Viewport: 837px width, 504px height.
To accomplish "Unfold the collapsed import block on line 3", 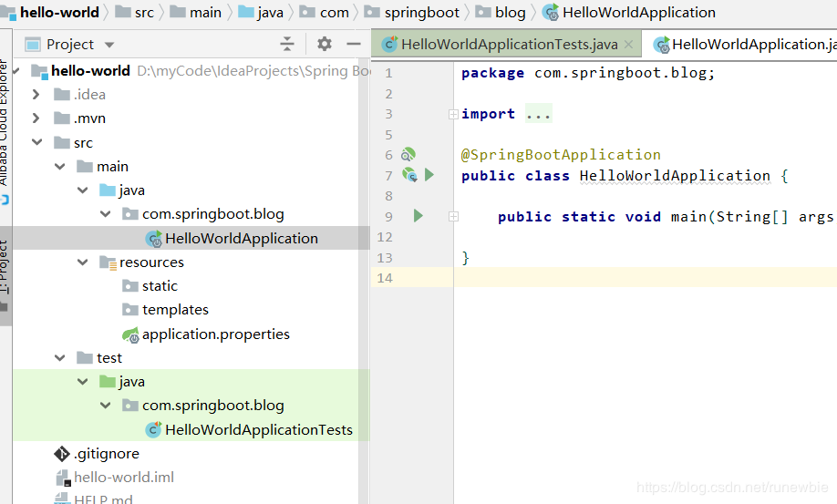I will coord(453,114).
